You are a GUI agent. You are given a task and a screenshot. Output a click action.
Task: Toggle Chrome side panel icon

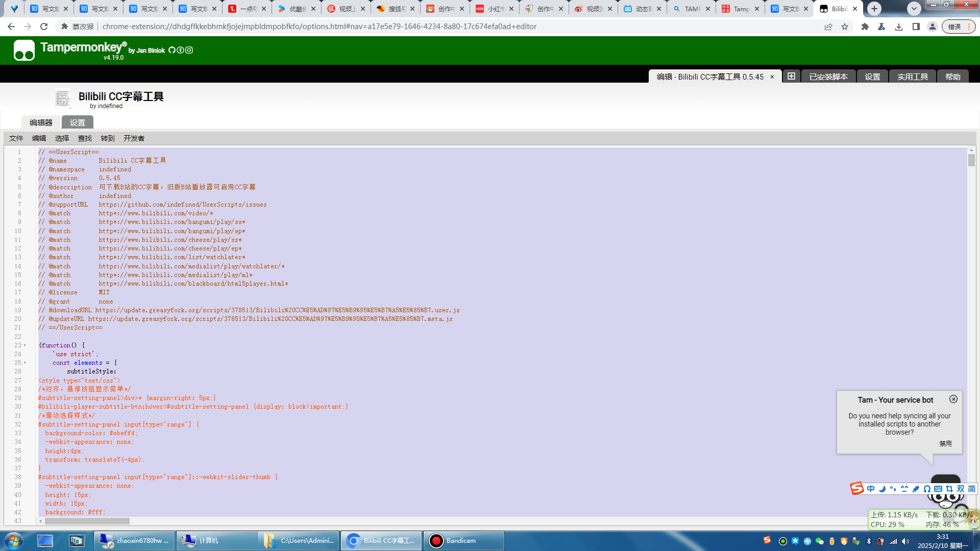[x=916, y=27]
